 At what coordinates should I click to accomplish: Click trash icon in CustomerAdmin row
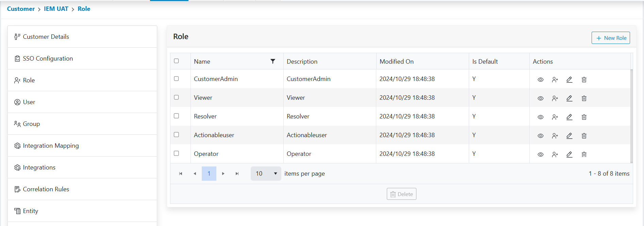coord(584,80)
